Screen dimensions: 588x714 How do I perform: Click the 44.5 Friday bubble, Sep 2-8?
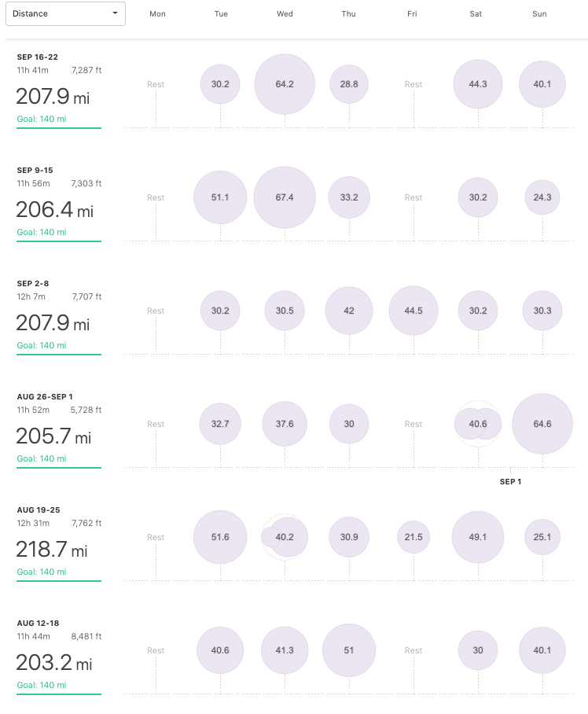pyautogui.click(x=413, y=311)
